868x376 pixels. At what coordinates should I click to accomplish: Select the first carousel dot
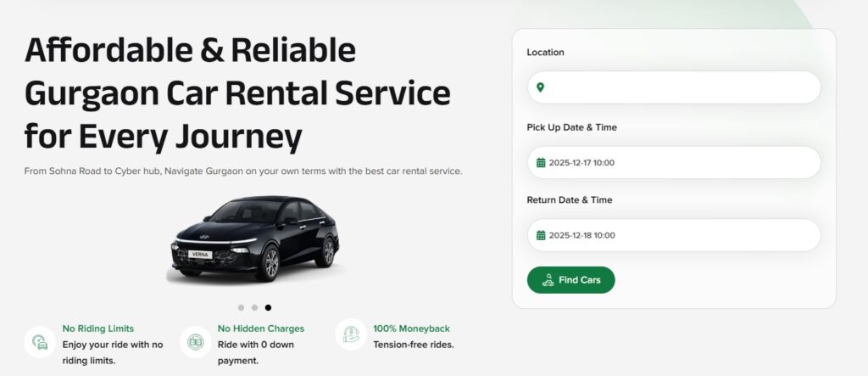coord(241,308)
